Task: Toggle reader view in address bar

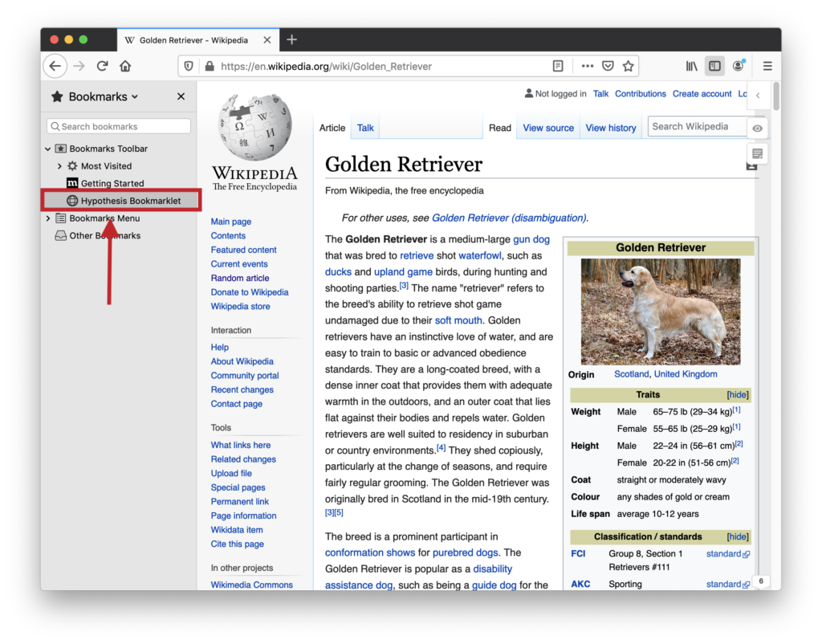Action: tap(558, 66)
